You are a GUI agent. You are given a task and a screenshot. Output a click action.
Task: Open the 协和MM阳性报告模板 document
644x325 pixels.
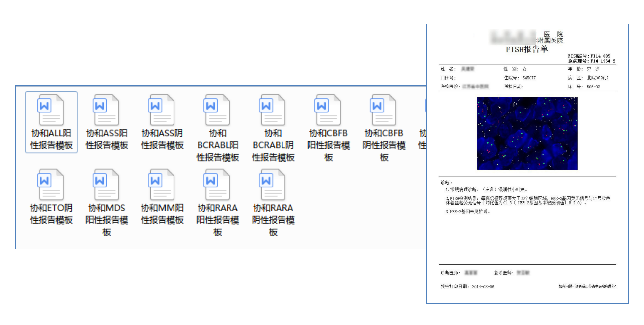(162, 185)
